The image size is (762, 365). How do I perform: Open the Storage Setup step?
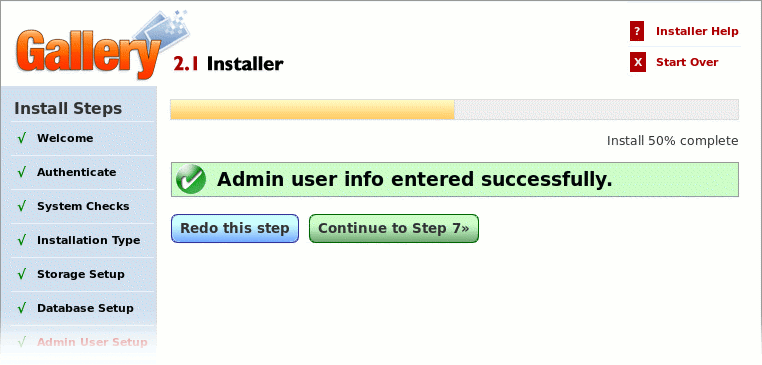pos(81,274)
